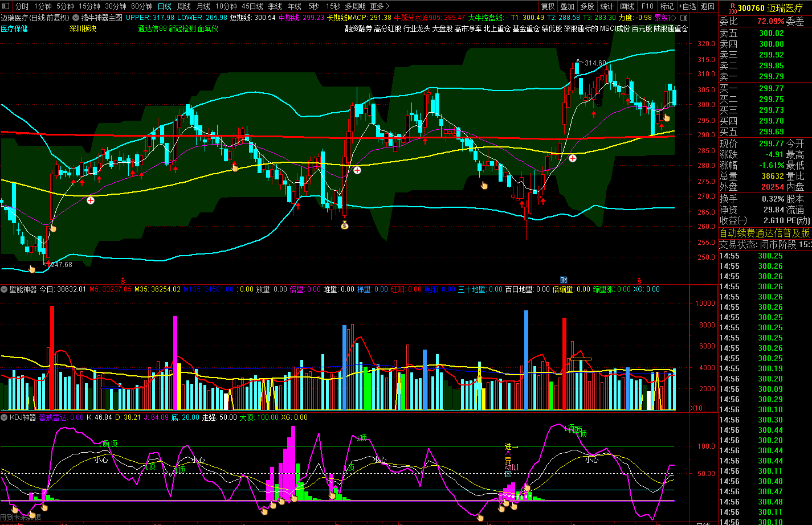Toggle 复权 price adjustment
The height and width of the screenshot is (525, 812).
(x=548, y=6)
